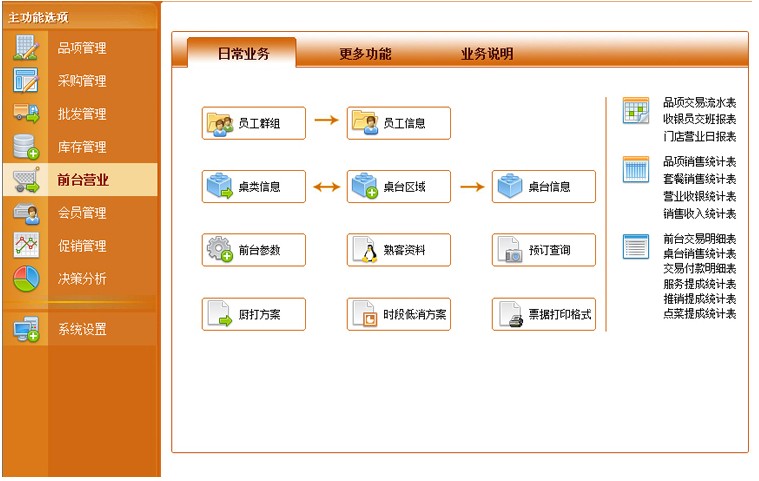Open the 前台交易明细表 report link
Screen dimensions: 759x481
(x=699, y=239)
